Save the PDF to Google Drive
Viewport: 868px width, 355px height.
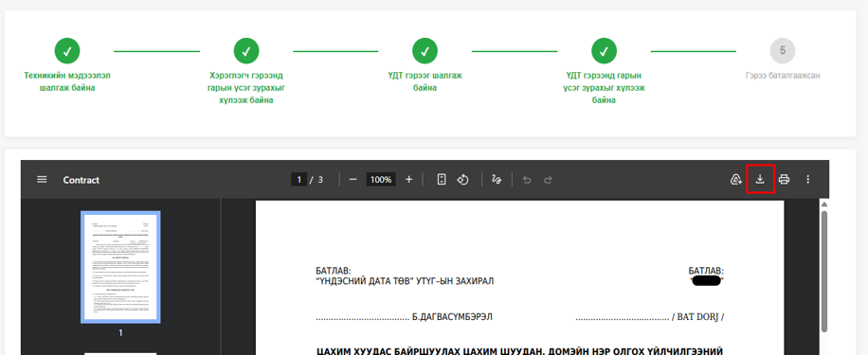pyautogui.click(x=736, y=179)
